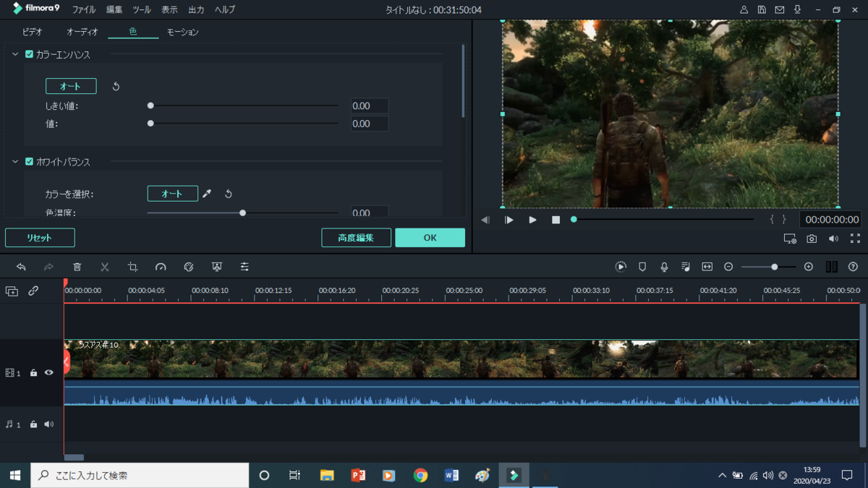Add a marker with shield icon
This screenshot has height=488, width=868.
(642, 267)
